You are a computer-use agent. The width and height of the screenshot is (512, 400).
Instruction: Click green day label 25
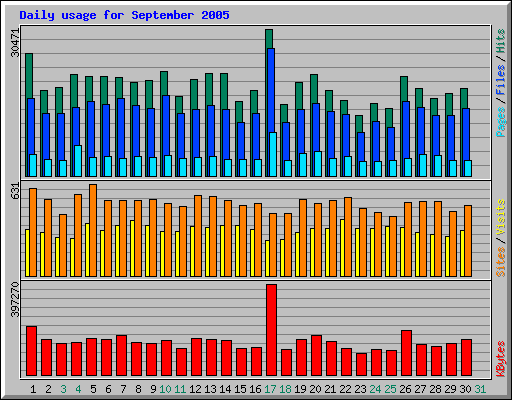(x=390, y=389)
